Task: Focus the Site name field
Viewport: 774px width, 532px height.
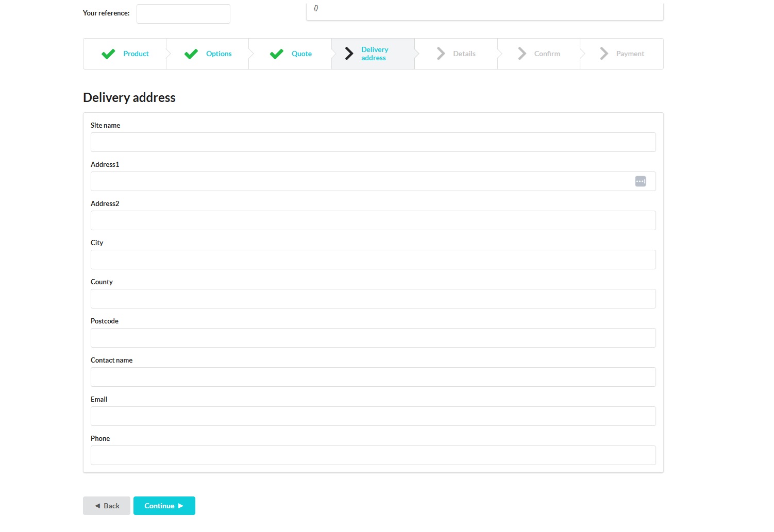Action: coord(373,142)
